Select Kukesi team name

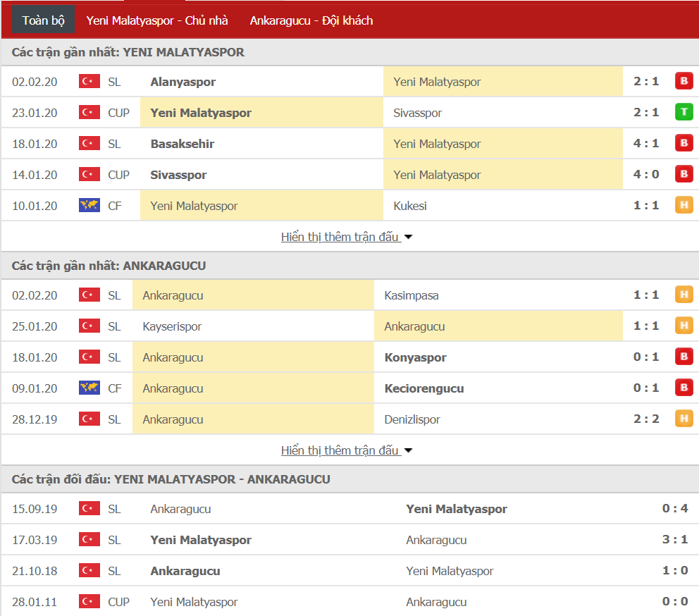410,206
